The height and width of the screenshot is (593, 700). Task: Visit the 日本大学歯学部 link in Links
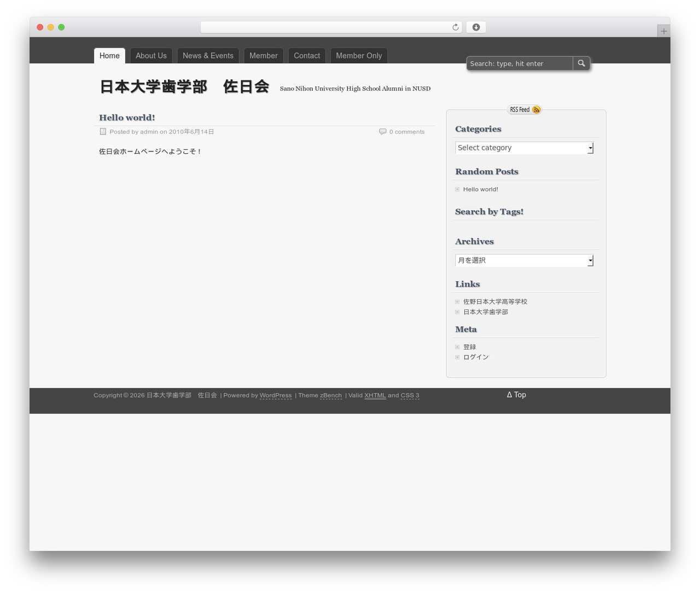click(486, 312)
